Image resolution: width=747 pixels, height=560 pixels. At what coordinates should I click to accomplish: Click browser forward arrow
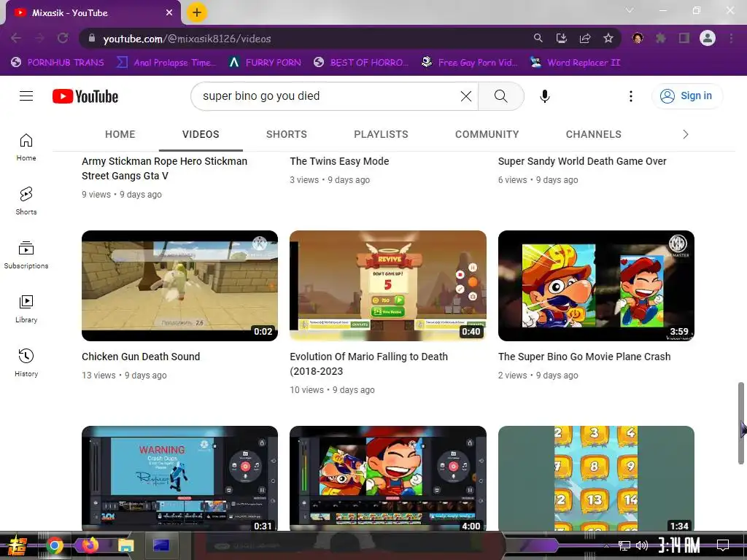39,39
